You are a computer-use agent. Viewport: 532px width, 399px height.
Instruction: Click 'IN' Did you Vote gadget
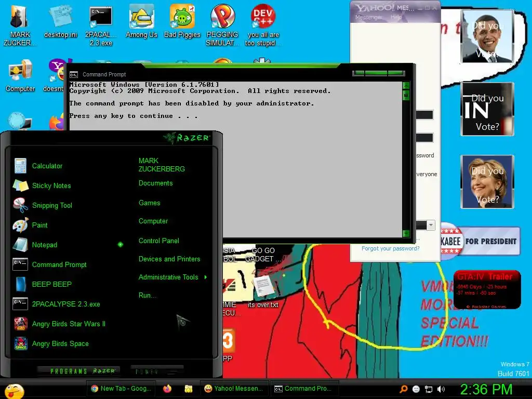coord(487,109)
